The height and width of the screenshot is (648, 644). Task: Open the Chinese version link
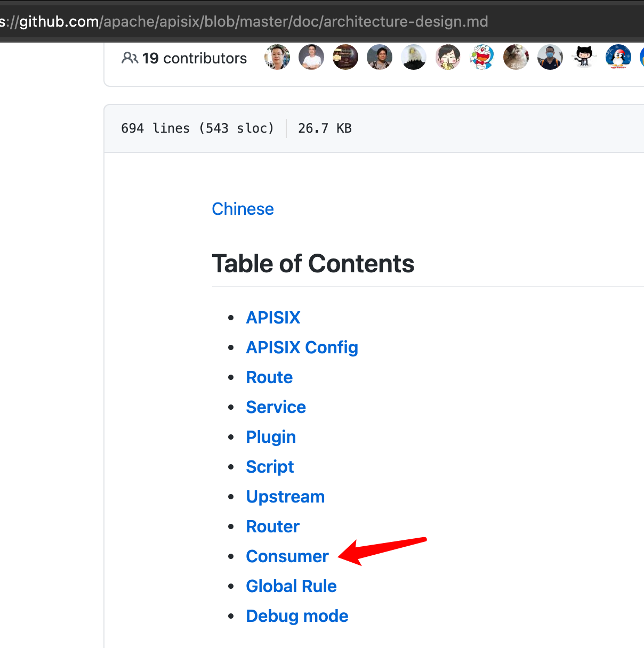(243, 209)
